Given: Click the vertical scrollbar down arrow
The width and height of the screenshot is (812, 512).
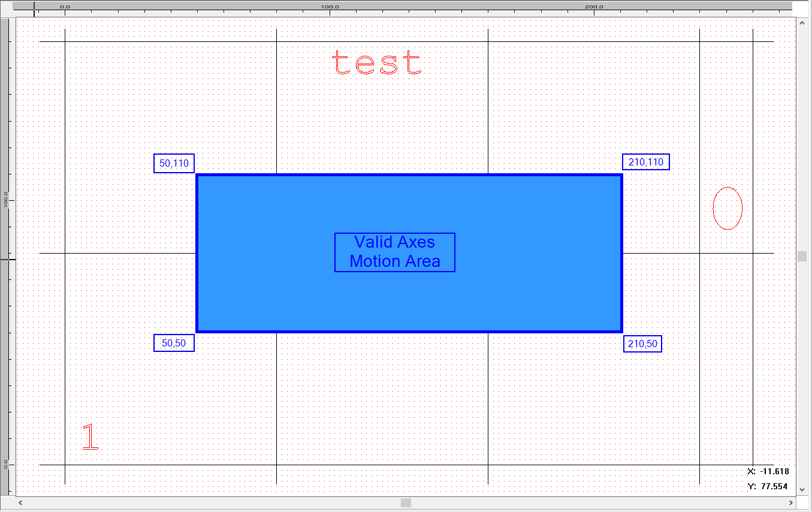Looking at the screenshot, I should click(802, 490).
